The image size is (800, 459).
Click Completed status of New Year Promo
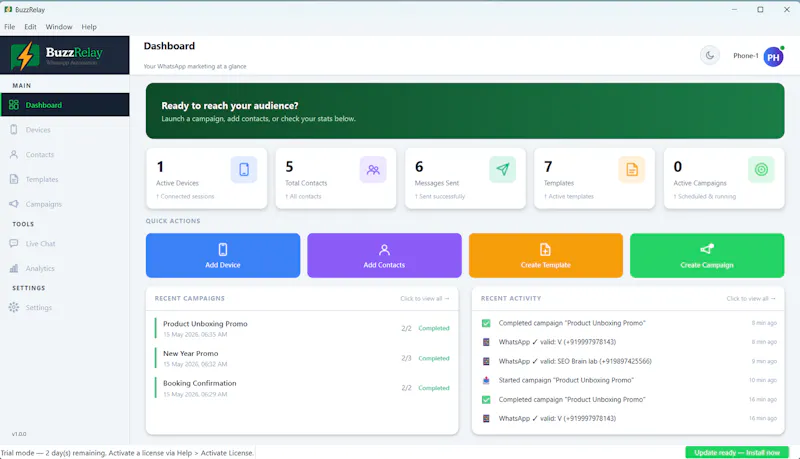pos(434,358)
